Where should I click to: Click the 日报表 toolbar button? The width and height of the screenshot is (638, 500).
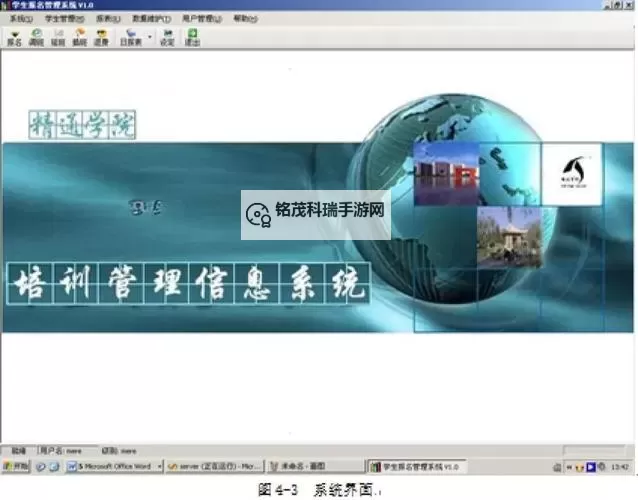(131, 38)
